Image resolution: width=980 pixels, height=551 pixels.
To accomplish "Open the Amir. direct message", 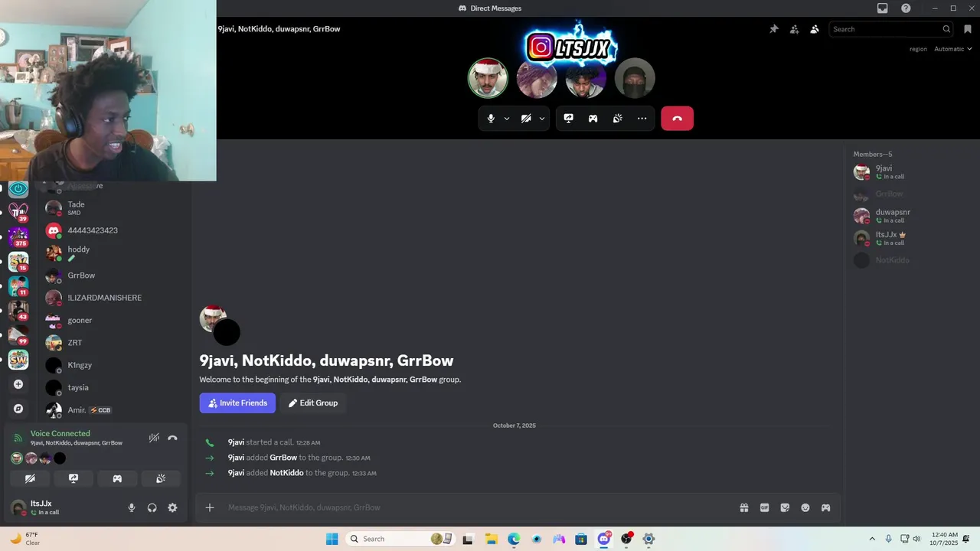I will [x=115, y=410].
